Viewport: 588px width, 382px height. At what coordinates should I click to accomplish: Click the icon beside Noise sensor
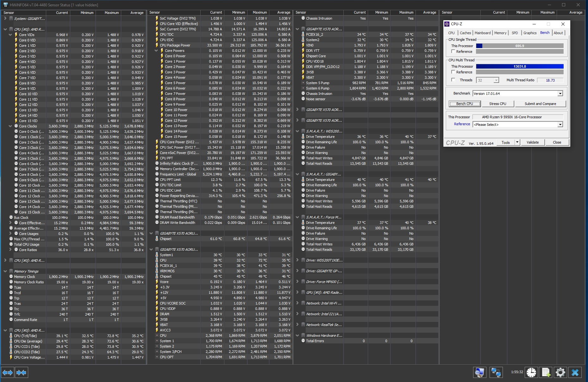303,99
